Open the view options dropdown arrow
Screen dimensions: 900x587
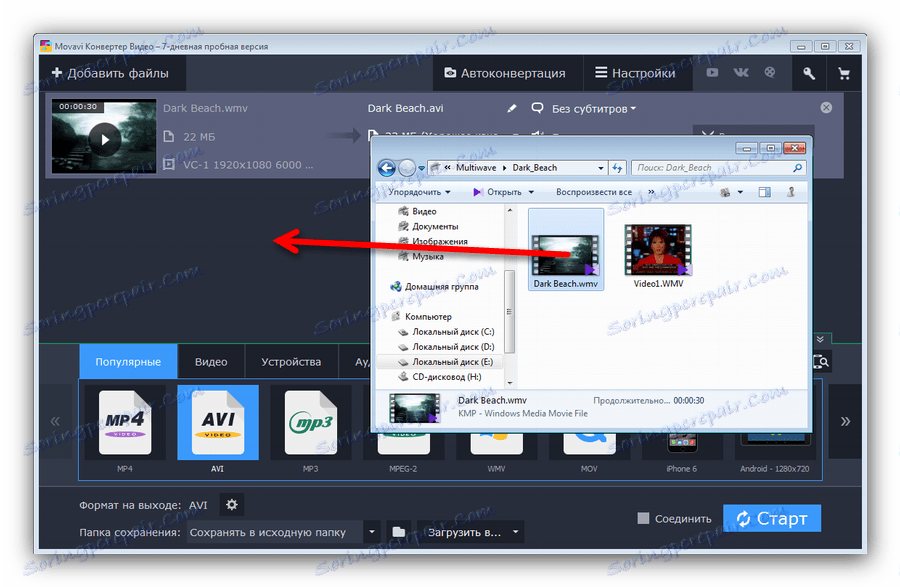pyautogui.click(x=740, y=192)
